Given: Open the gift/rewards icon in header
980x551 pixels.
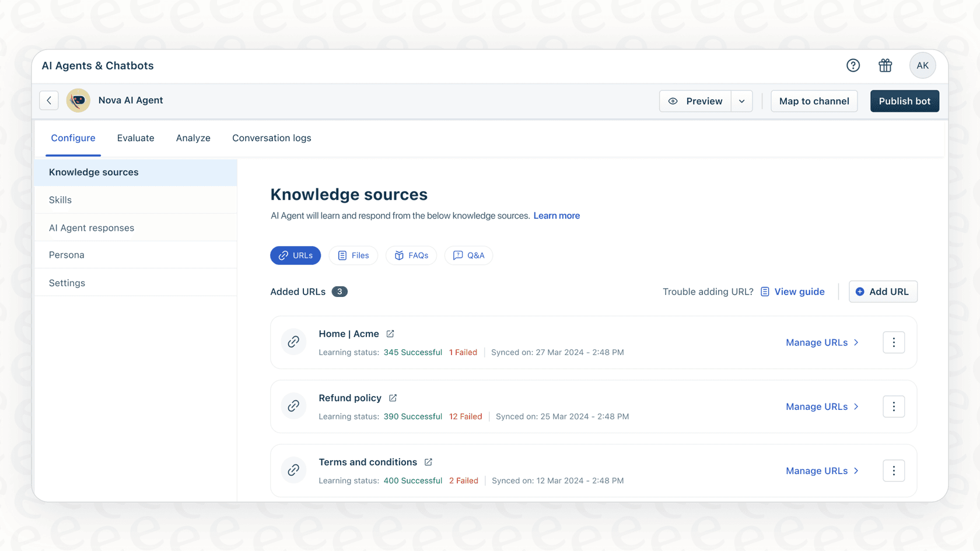Looking at the screenshot, I should [885, 65].
